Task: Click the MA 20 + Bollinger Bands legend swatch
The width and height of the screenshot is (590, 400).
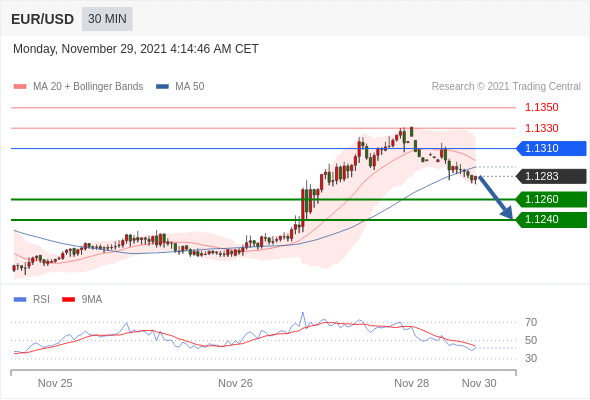Action: point(20,87)
